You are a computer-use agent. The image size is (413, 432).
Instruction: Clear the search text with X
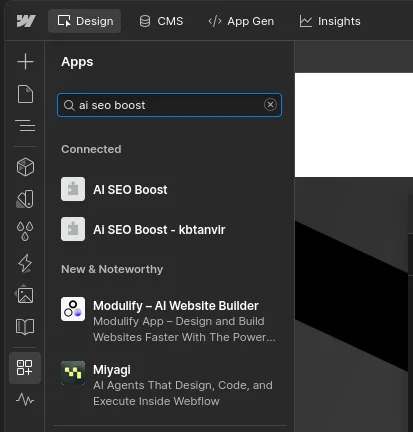[270, 105]
